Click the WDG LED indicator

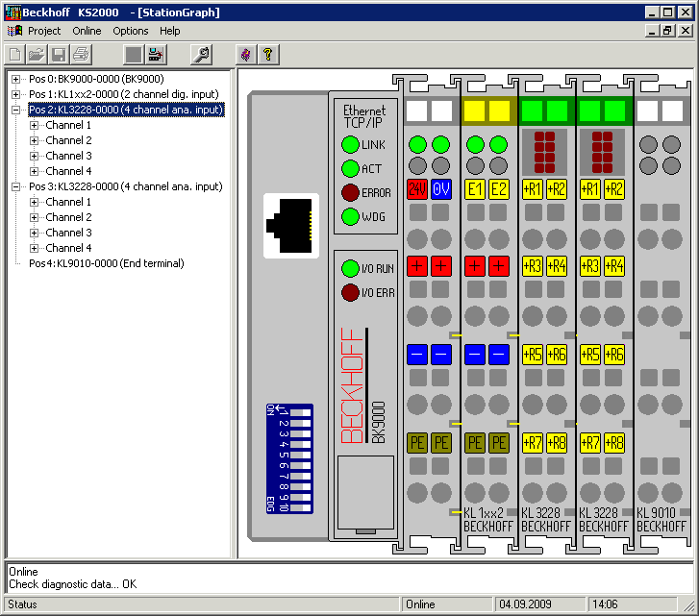coord(350,217)
